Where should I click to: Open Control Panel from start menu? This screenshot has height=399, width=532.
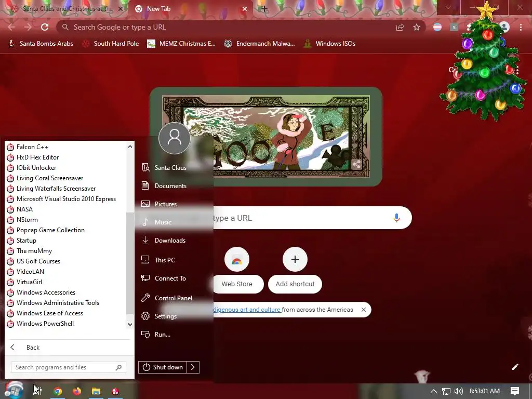tap(174, 298)
